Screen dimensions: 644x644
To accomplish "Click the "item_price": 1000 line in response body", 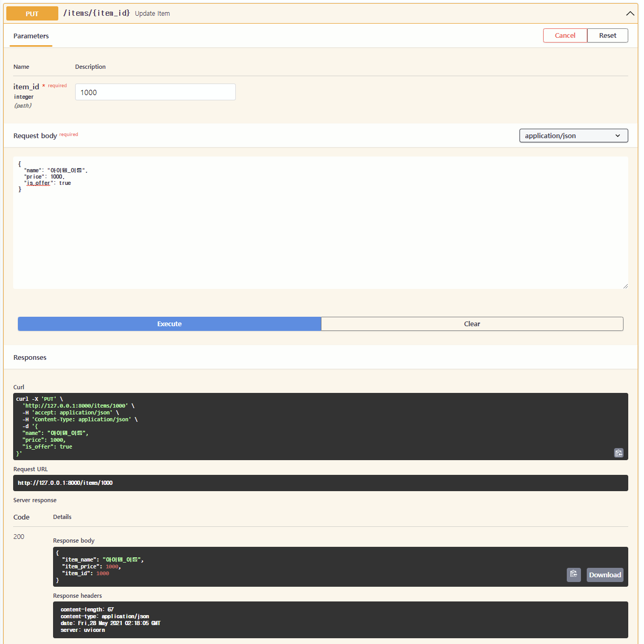I will tap(91, 566).
